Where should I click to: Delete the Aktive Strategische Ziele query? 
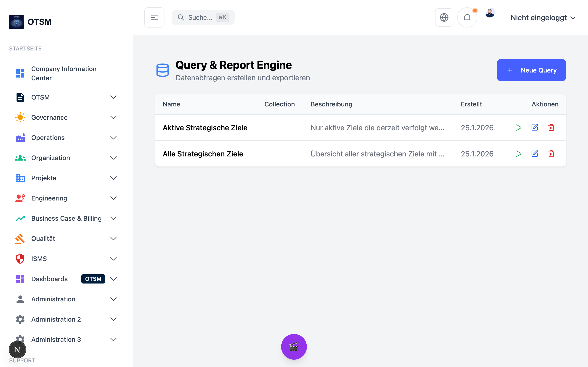tap(551, 128)
